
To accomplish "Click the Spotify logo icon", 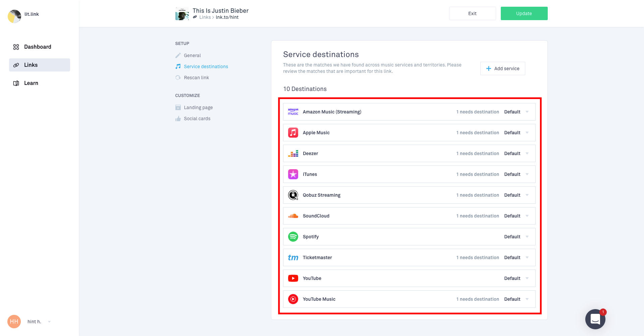I will (293, 237).
